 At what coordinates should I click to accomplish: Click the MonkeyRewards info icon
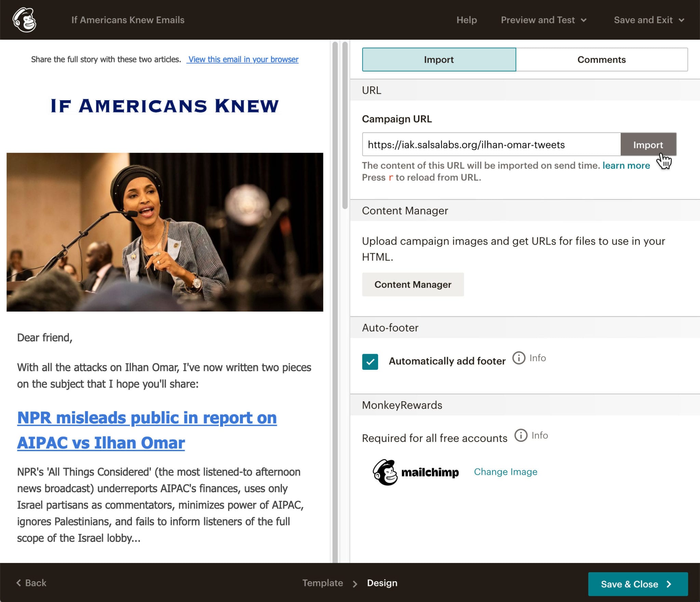click(x=521, y=435)
